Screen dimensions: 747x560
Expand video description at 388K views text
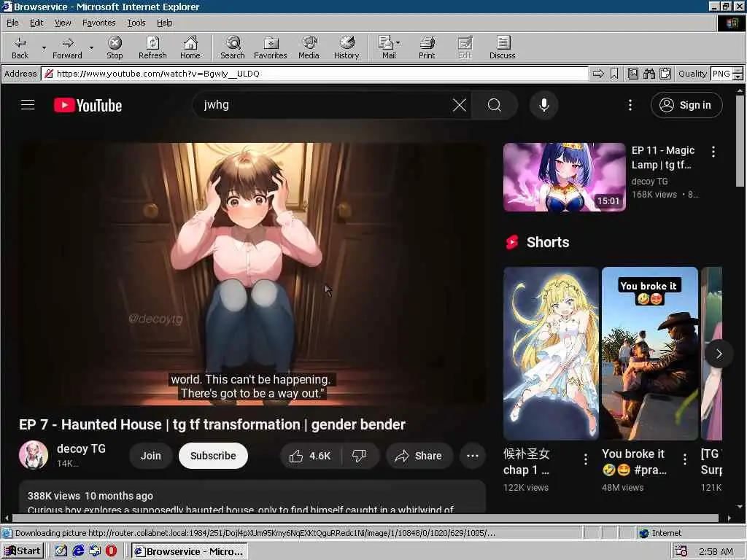[x=90, y=496]
